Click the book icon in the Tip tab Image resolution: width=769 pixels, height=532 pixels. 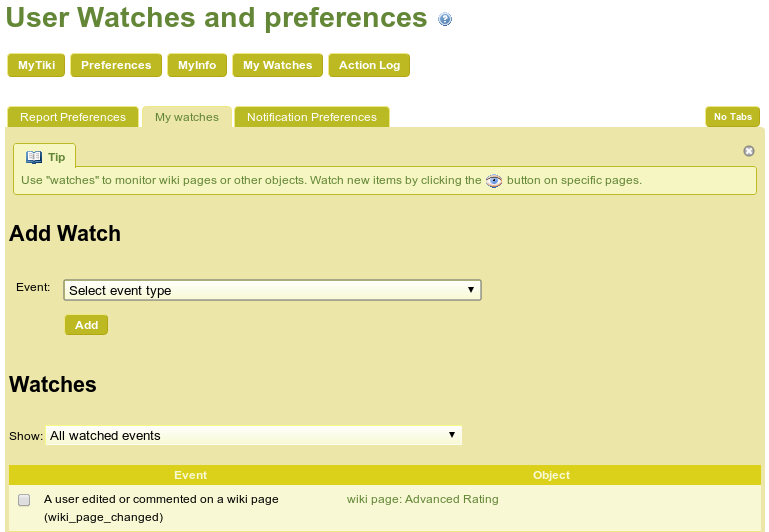pos(34,157)
